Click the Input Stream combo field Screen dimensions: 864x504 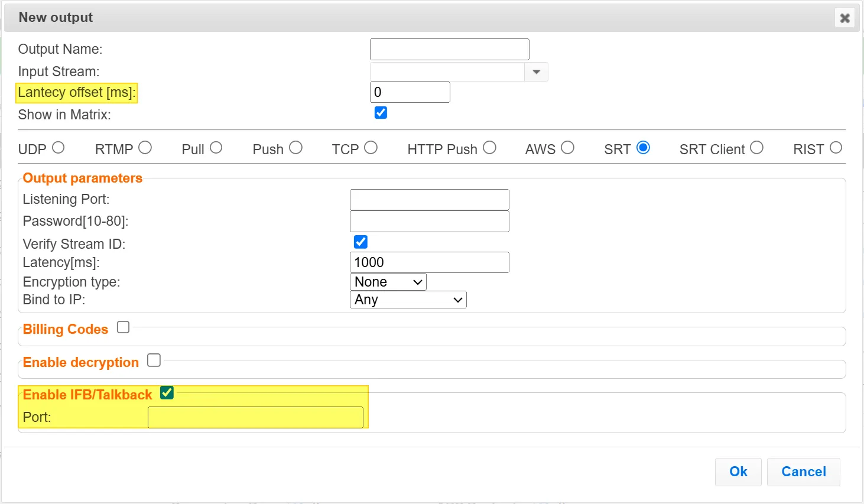(447, 72)
